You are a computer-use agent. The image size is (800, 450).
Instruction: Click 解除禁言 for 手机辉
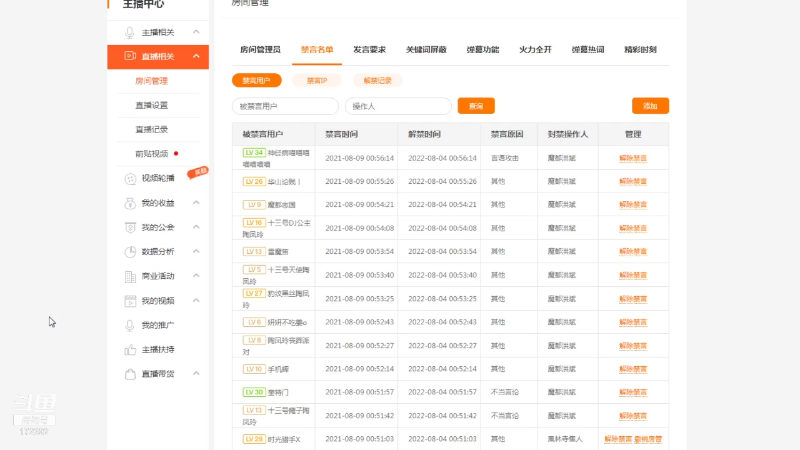point(633,369)
